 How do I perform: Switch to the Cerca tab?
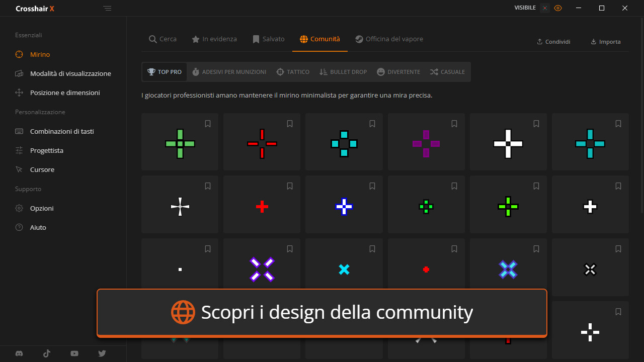click(x=163, y=39)
